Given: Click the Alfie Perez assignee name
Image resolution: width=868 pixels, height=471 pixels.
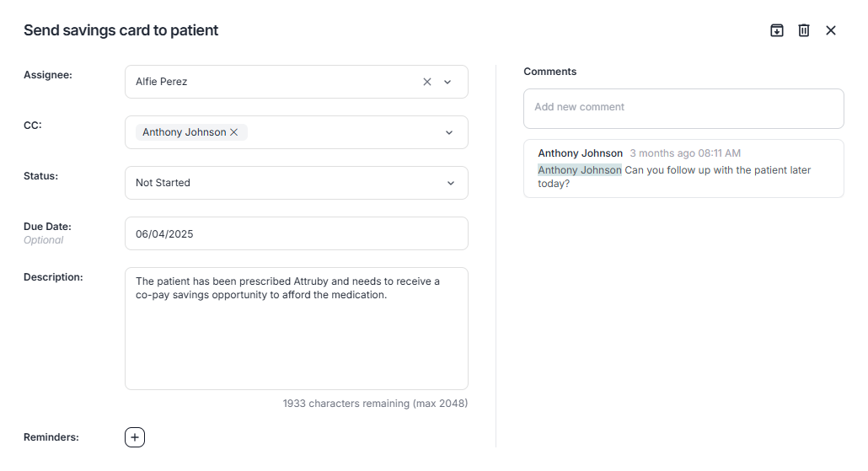Looking at the screenshot, I should click(162, 82).
